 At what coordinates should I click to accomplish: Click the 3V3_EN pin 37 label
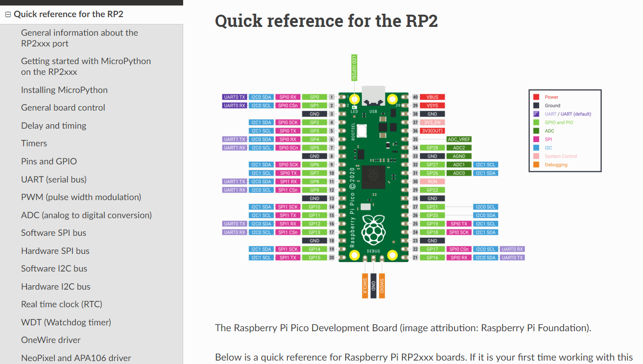[x=432, y=122]
